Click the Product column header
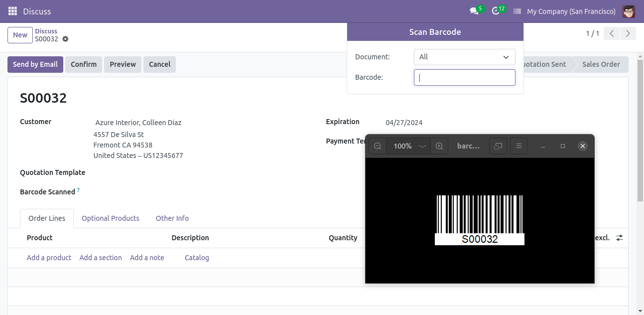Image resolution: width=644 pixels, height=315 pixels. click(40, 238)
